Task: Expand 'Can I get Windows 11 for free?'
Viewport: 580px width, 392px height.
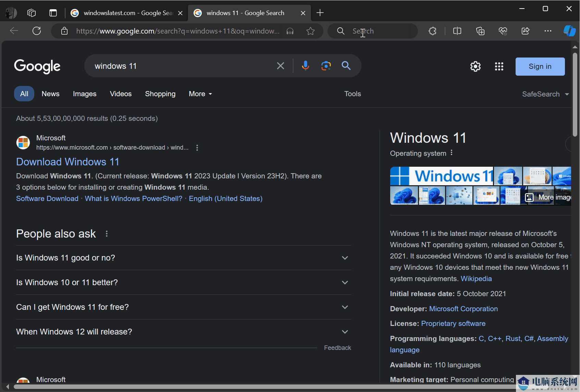Action: click(x=184, y=307)
